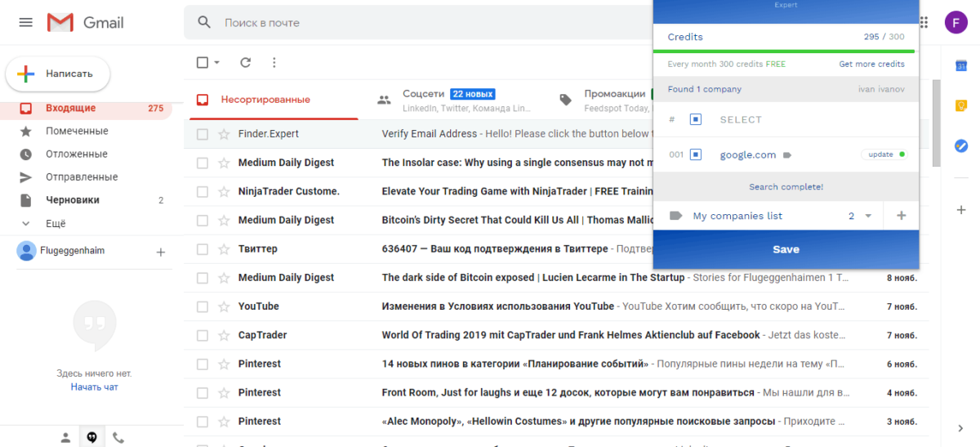Screen dimensions: 980x447
Task: Open the Отправленные folder
Action: (x=82, y=177)
